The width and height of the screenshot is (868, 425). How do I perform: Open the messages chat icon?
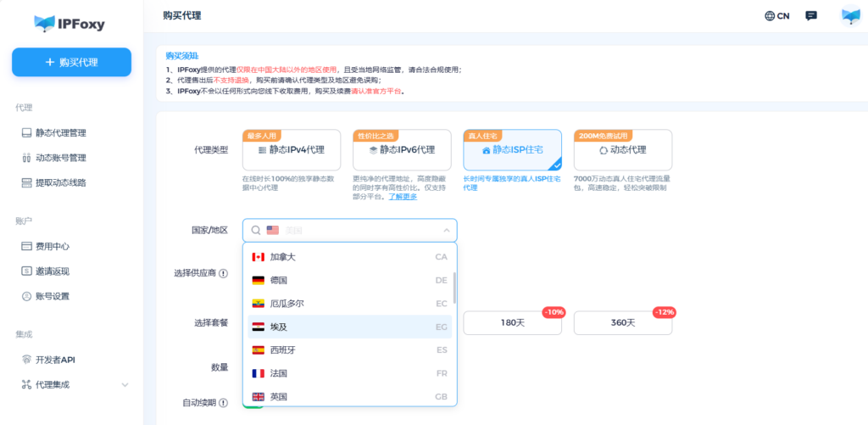[811, 15]
